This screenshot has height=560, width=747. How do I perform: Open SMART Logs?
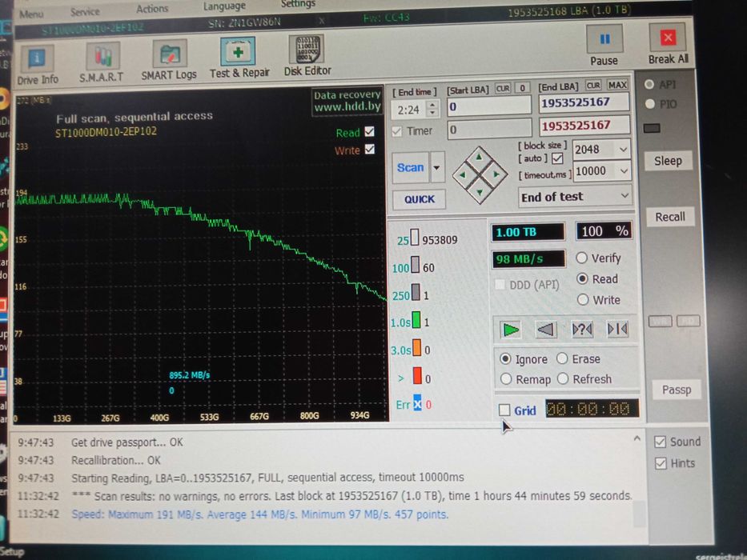click(169, 61)
